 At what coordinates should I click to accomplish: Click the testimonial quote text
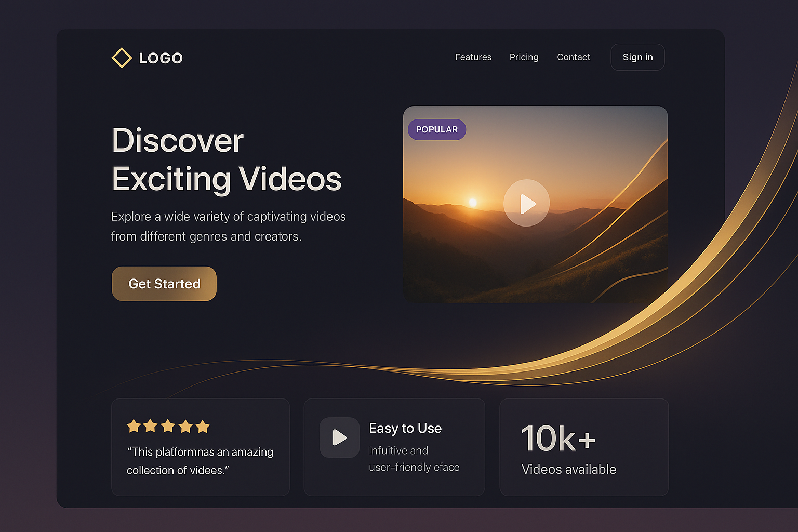200,461
